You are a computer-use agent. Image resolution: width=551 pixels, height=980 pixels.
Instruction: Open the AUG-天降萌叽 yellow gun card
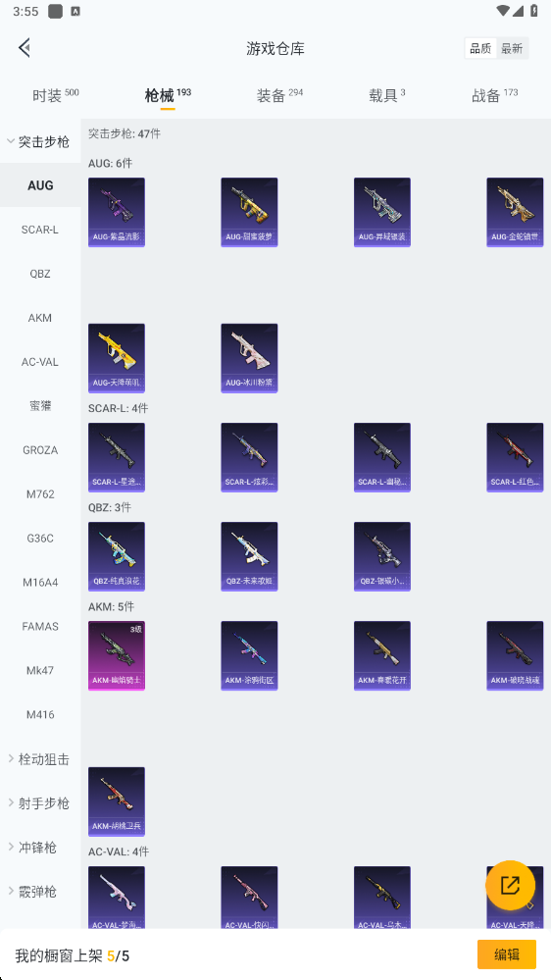tap(117, 358)
